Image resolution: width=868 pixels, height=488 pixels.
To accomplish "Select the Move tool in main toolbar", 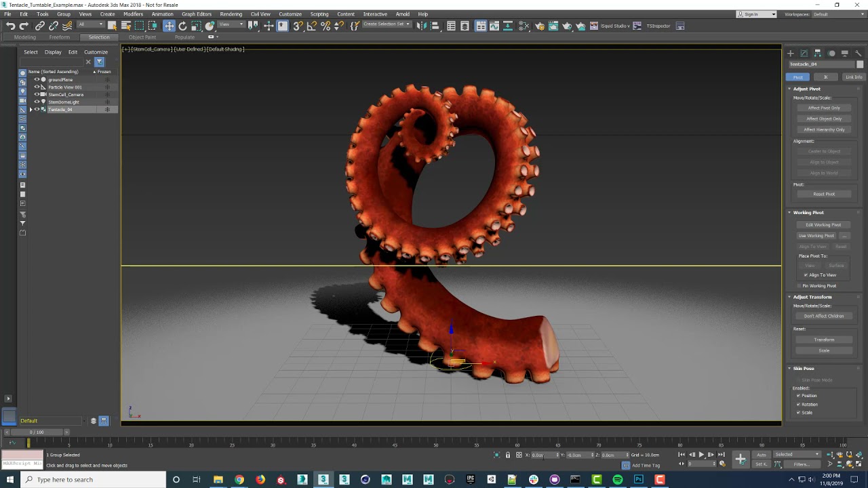I will pyautogui.click(x=169, y=26).
